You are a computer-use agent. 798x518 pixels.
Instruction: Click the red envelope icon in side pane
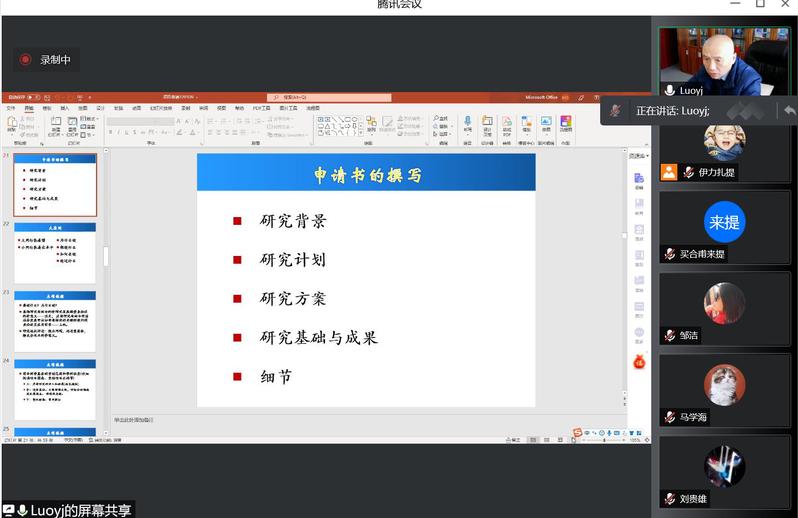pyautogui.click(x=638, y=361)
